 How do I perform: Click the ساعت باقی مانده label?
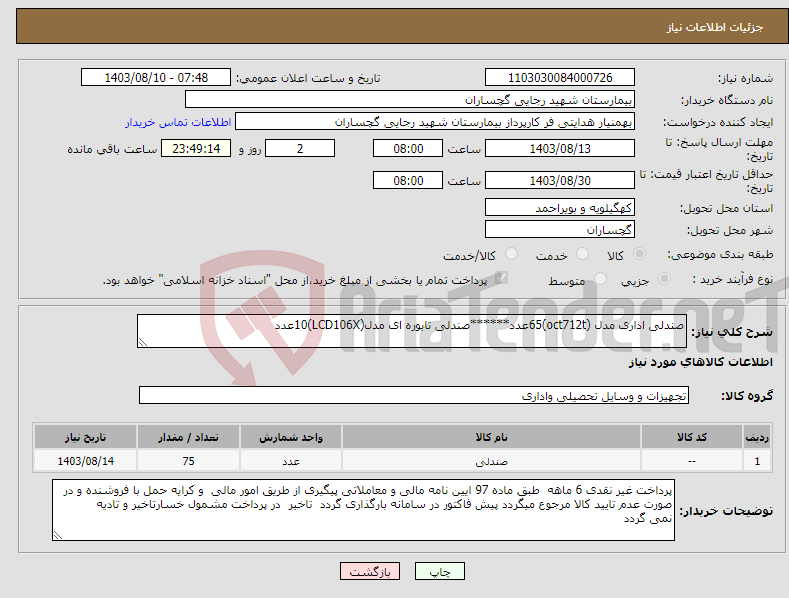112,149
